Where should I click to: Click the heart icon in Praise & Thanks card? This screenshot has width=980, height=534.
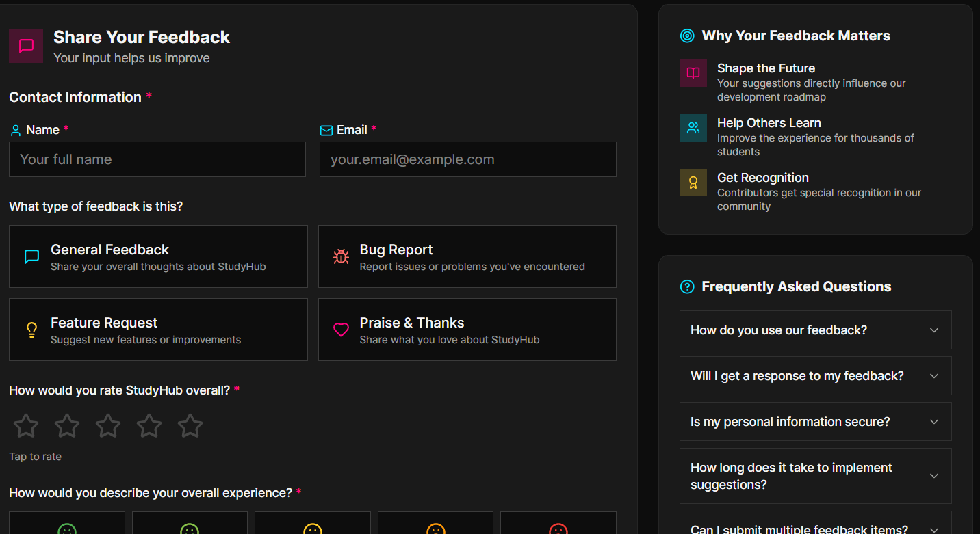(x=341, y=330)
